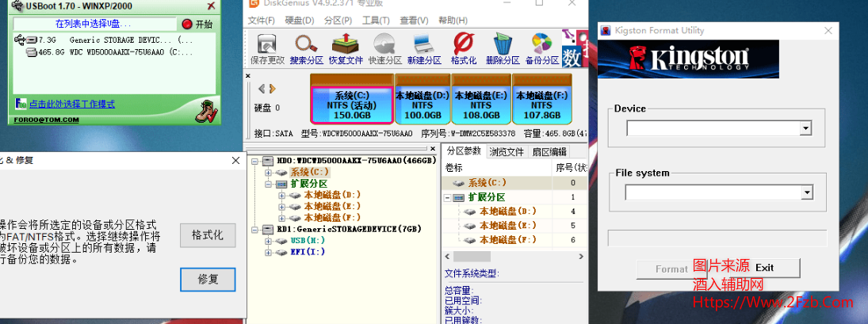Click the 恢复文件 recover files icon
Screen dimensions: 868x324
click(346, 48)
